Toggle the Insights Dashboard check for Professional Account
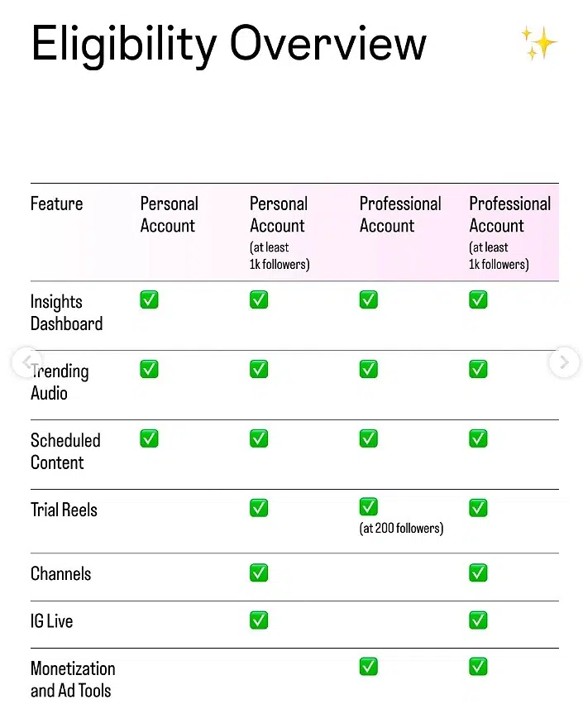 pyautogui.click(x=368, y=299)
